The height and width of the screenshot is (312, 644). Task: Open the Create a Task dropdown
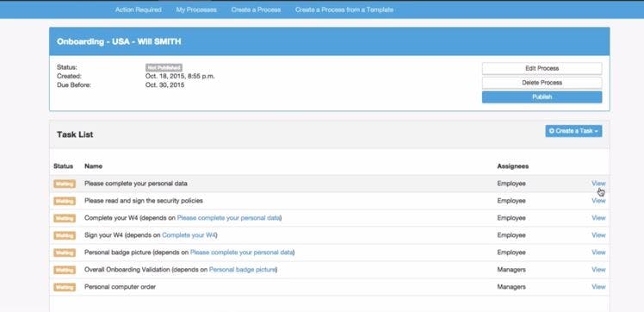click(573, 131)
